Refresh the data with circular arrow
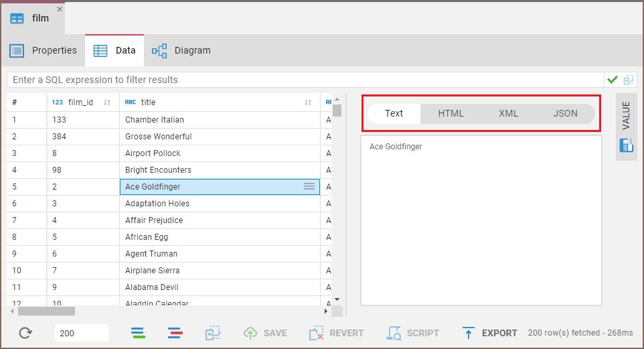 click(25, 333)
